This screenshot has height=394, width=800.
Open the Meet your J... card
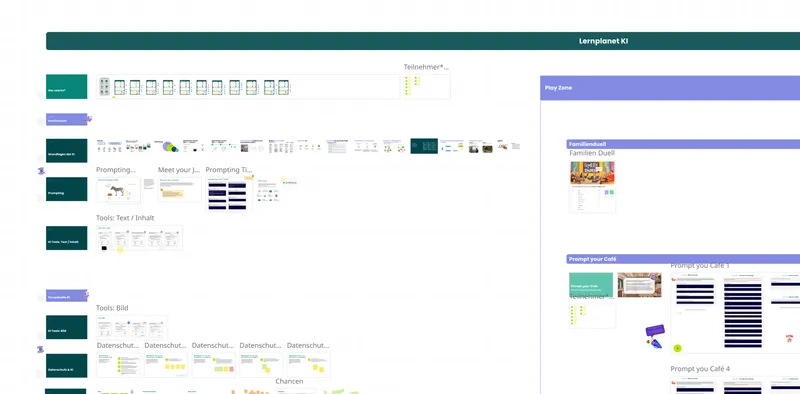coord(180,189)
